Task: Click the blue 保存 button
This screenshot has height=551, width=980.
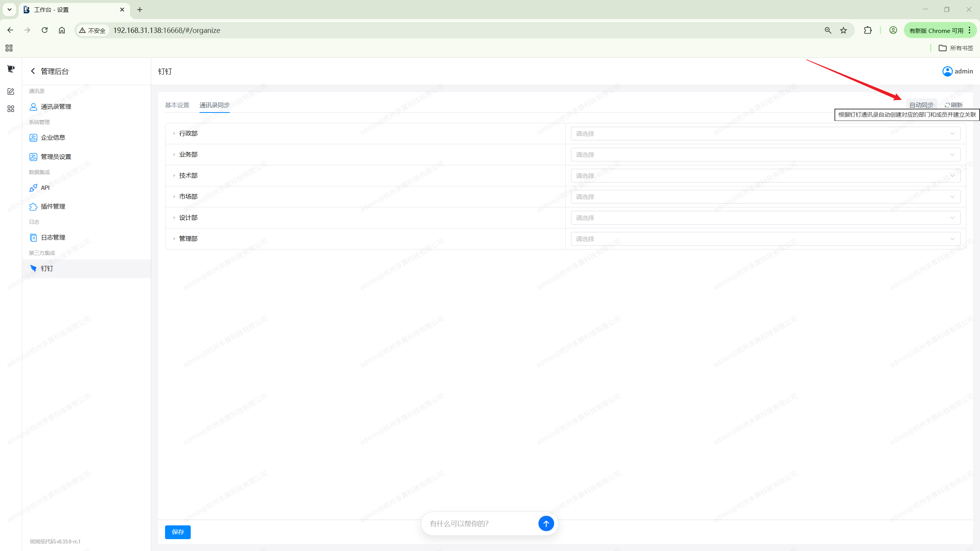Action: 178,532
